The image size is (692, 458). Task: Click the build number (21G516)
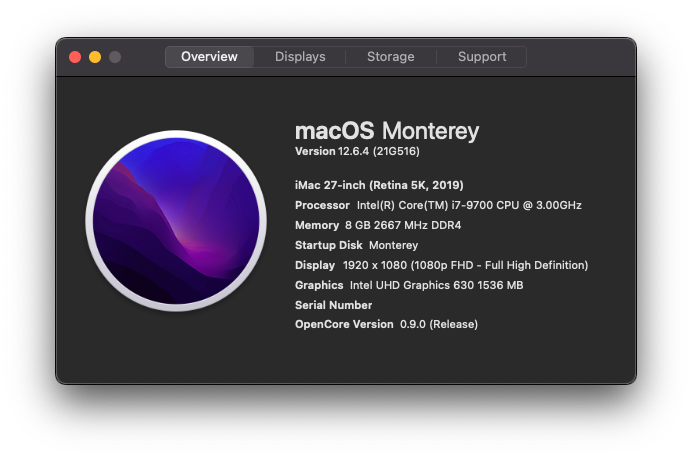click(396, 151)
